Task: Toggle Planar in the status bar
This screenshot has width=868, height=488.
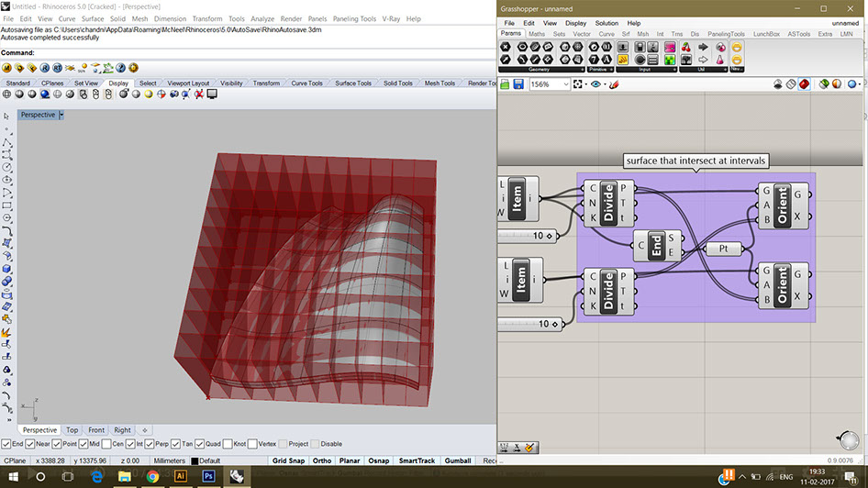Action: coord(350,460)
